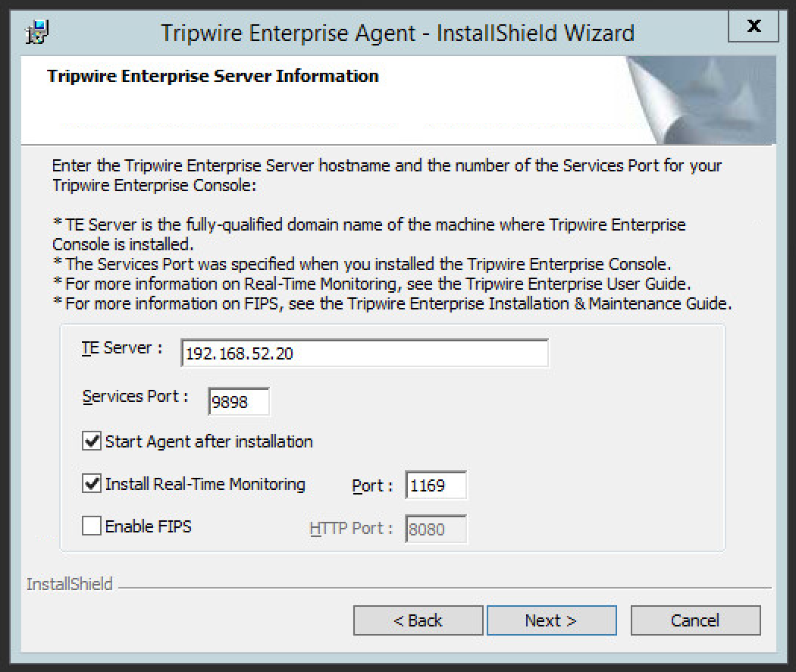Click the Port label beside Real-Time Monitoring
The height and width of the screenshot is (672, 796).
(x=372, y=486)
